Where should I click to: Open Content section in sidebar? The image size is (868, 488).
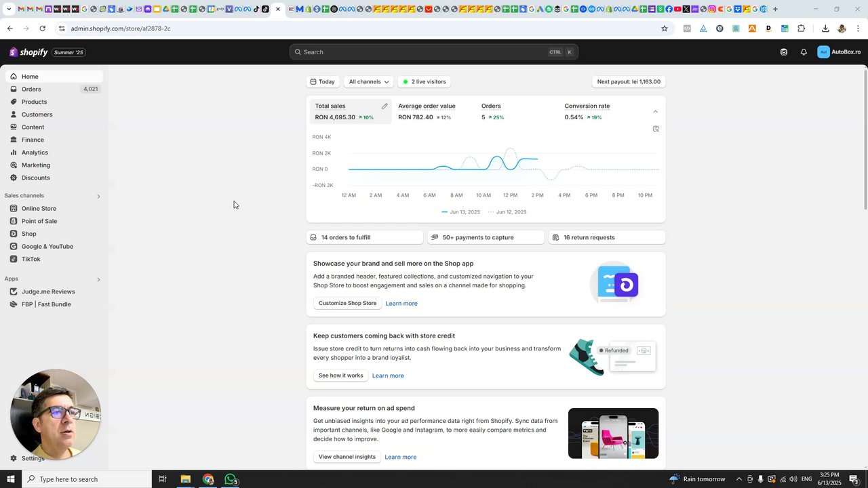click(x=53, y=127)
